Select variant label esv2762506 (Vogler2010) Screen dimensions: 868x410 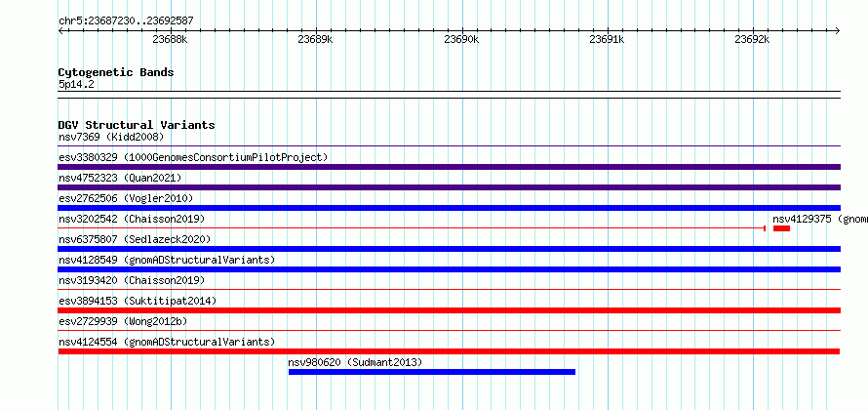[126, 198]
